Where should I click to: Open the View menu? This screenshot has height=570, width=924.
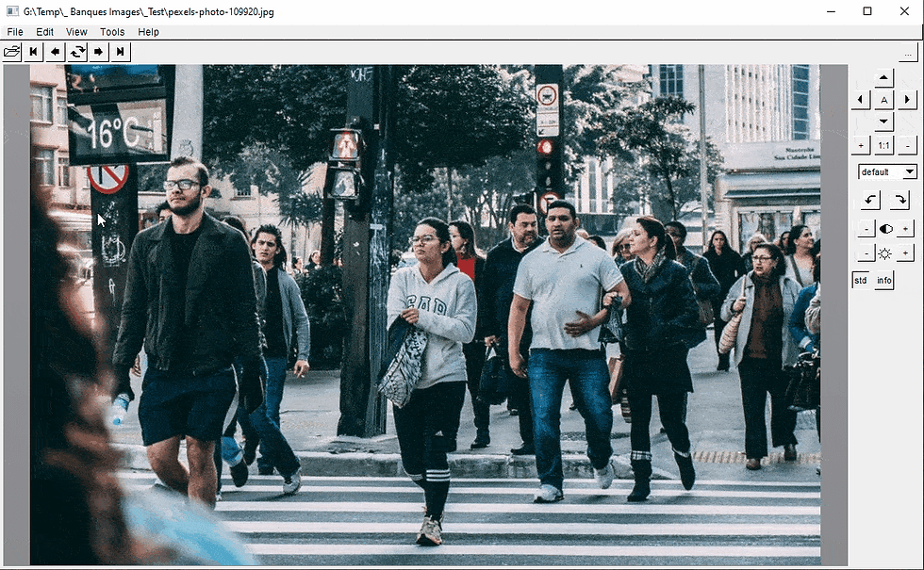76,32
